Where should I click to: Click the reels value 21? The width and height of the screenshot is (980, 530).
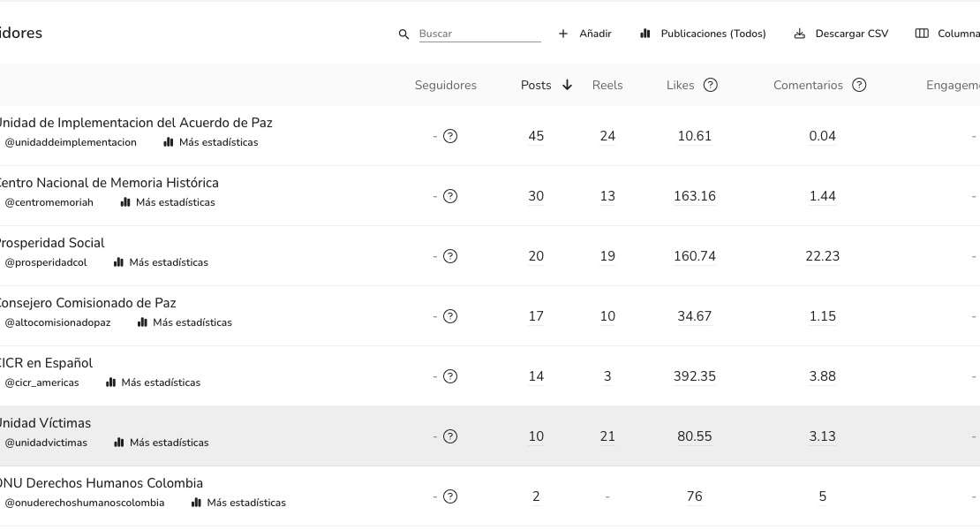(607, 436)
